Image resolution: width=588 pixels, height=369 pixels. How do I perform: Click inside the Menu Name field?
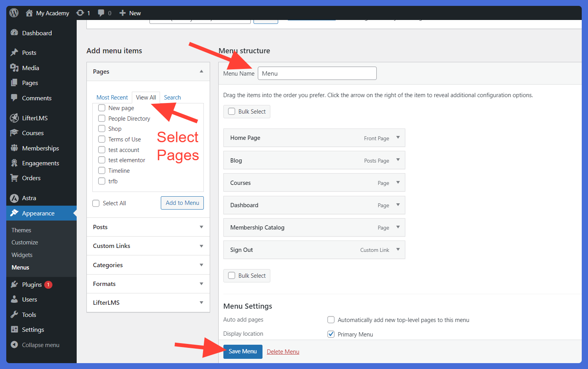pos(317,73)
